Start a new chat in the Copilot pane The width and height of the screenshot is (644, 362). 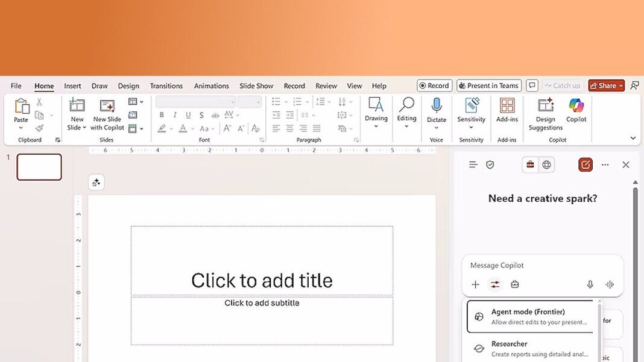tap(585, 164)
